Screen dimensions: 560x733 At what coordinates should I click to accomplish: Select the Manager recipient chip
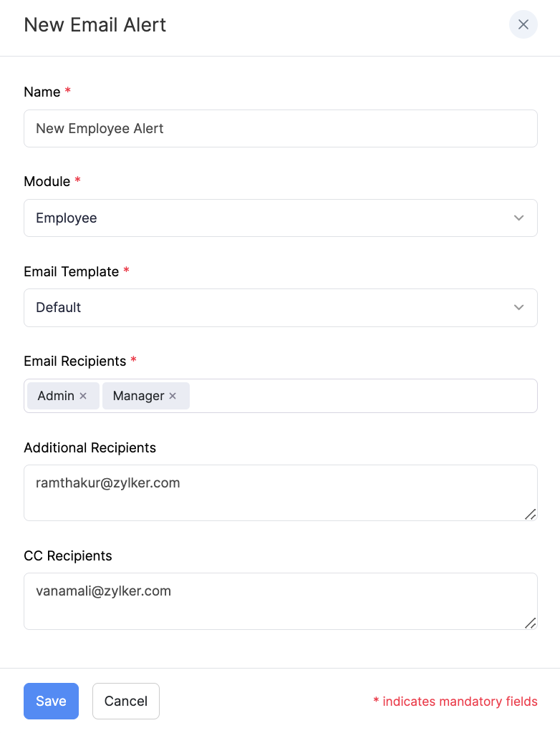click(138, 396)
